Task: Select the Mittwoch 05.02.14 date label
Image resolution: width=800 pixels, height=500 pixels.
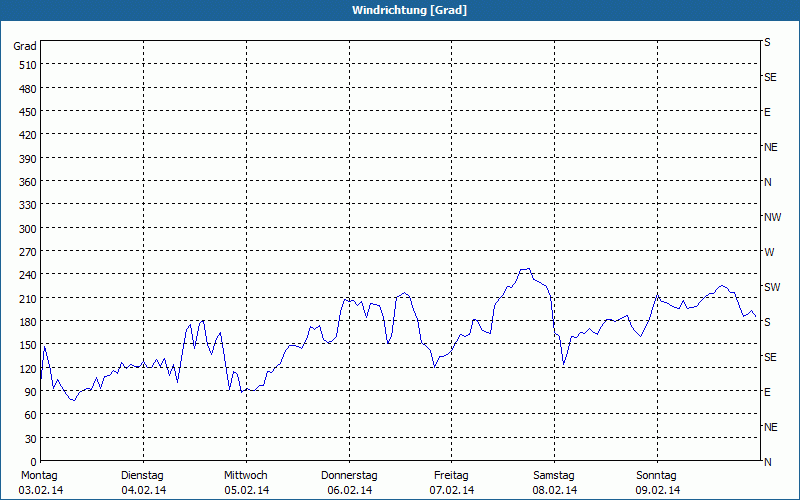Action: pyautogui.click(x=246, y=483)
